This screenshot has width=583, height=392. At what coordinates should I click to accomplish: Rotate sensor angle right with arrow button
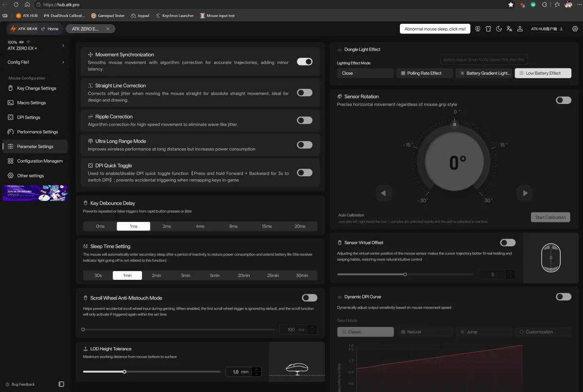[525, 193]
